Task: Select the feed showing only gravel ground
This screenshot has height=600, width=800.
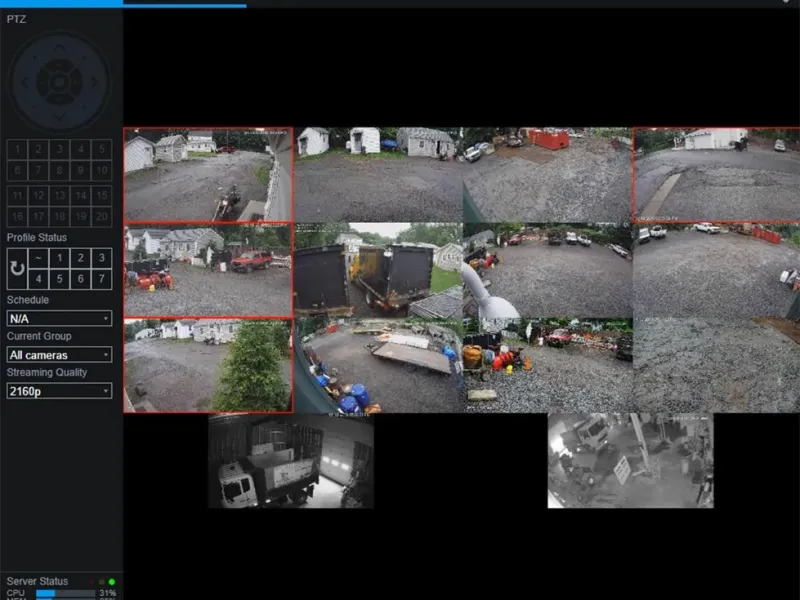Action: [716, 365]
